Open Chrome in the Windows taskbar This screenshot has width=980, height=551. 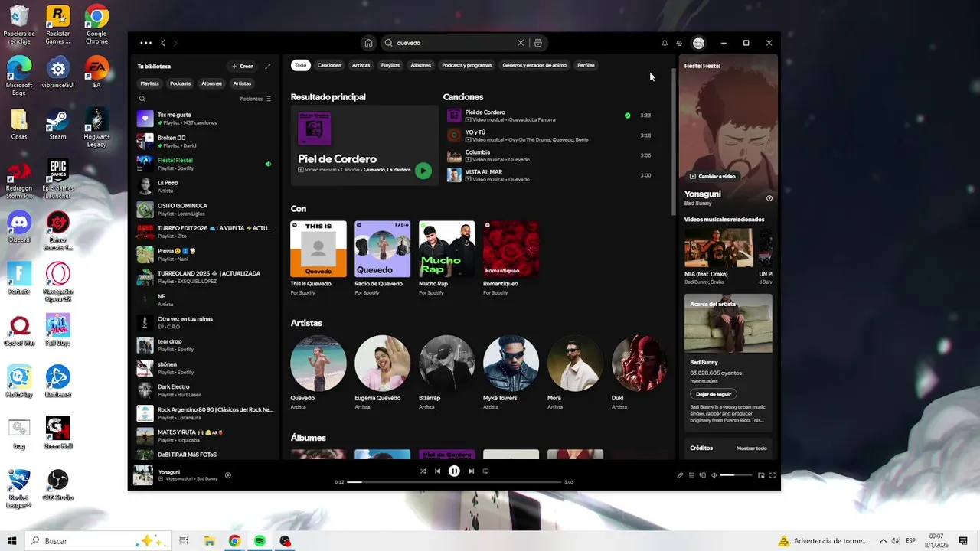click(234, 541)
